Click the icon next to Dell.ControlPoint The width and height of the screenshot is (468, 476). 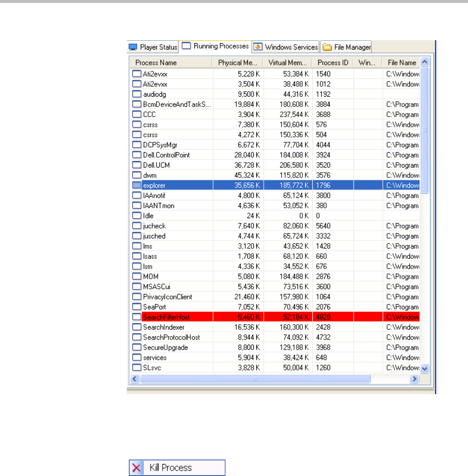point(137,155)
